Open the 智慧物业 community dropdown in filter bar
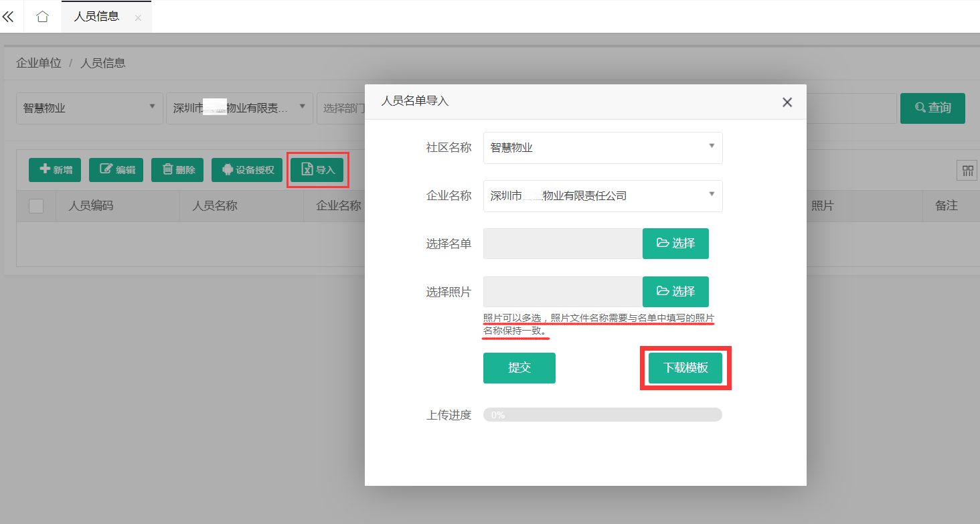This screenshot has height=524, width=980. (x=90, y=108)
